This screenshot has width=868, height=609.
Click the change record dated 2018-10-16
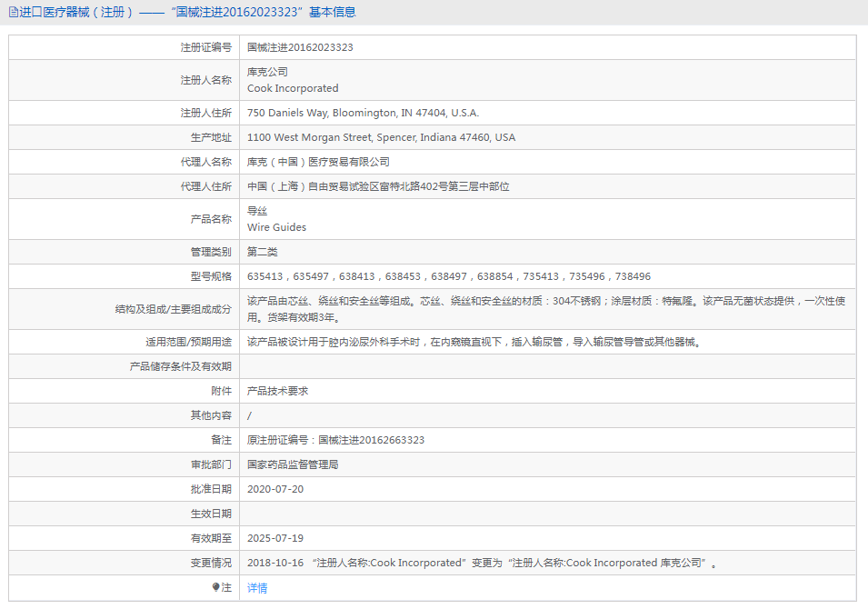[x=482, y=563]
